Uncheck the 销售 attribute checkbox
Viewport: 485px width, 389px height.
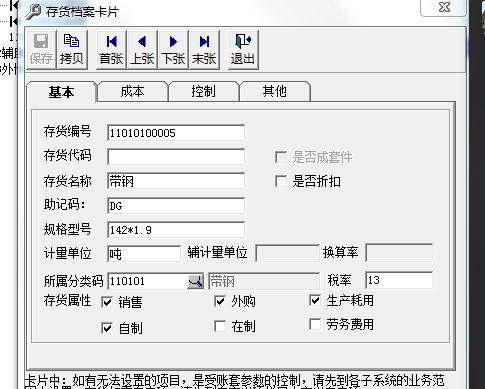tap(107, 302)
